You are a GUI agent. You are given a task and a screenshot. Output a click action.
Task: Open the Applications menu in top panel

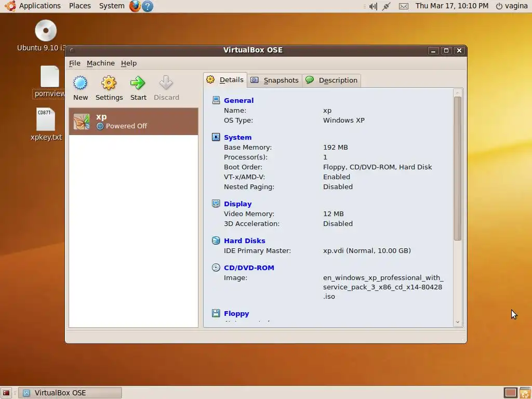click(39, 6)
